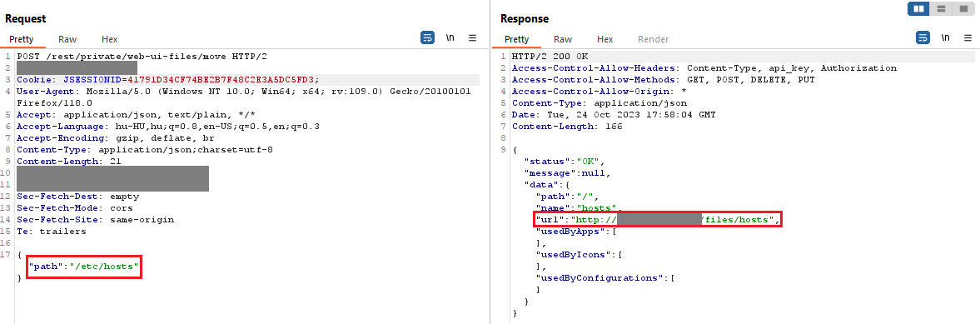Select the stacked horizontal layout icon

941,9
